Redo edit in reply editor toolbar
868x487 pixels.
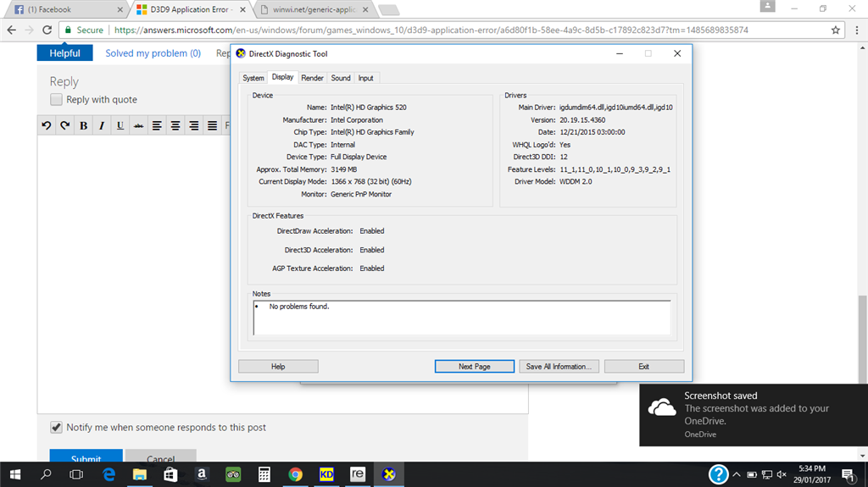[x=64, y=125]
